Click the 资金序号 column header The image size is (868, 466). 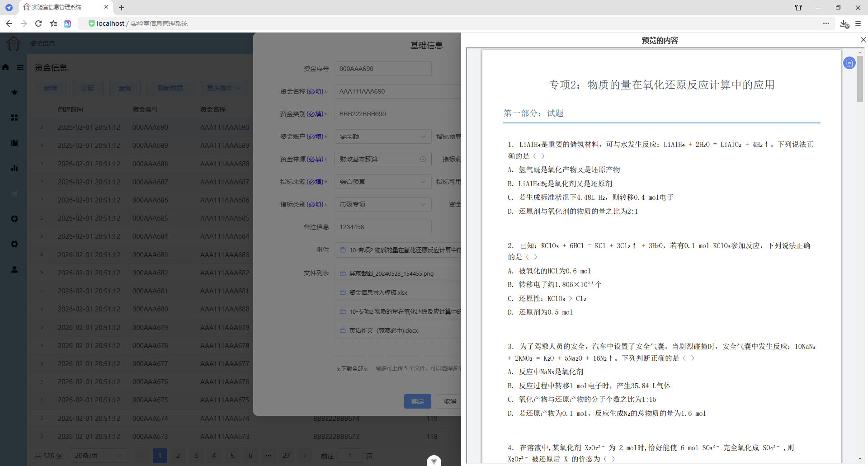[145, 109]
